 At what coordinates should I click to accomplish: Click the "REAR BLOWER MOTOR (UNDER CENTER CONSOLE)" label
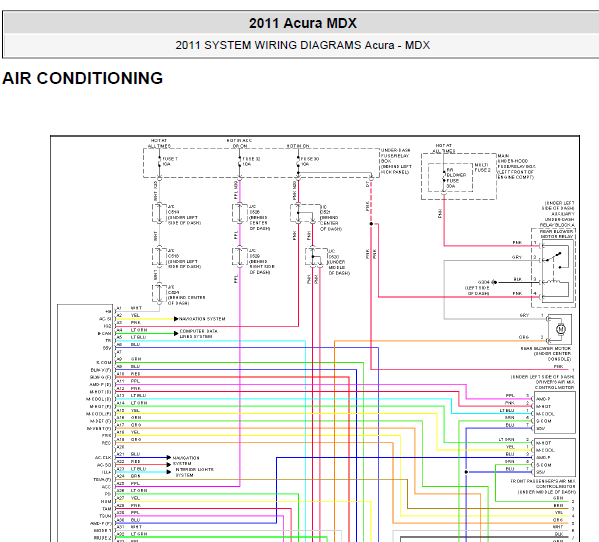click(x=546, y=354)
